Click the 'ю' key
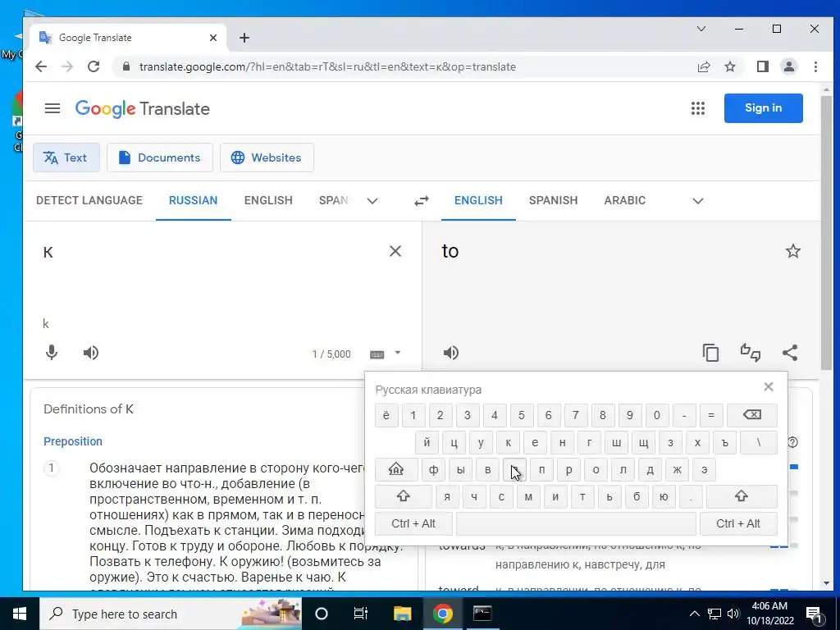 pos(664,496)
